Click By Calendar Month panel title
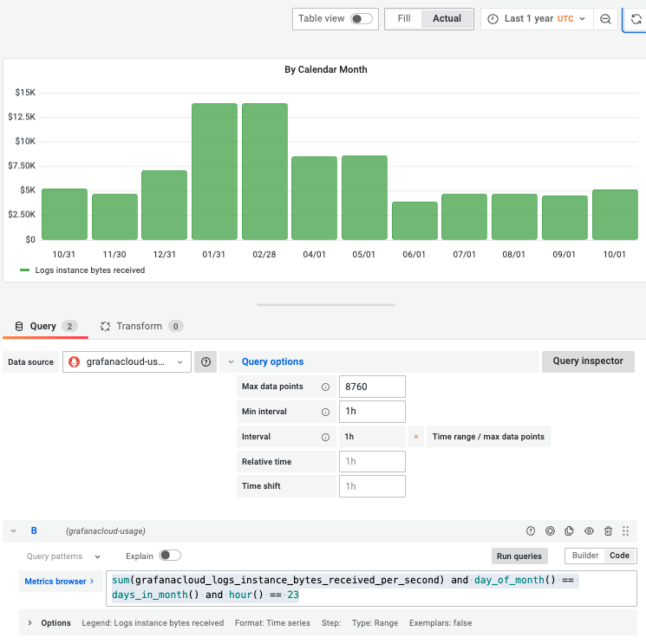 325,69
